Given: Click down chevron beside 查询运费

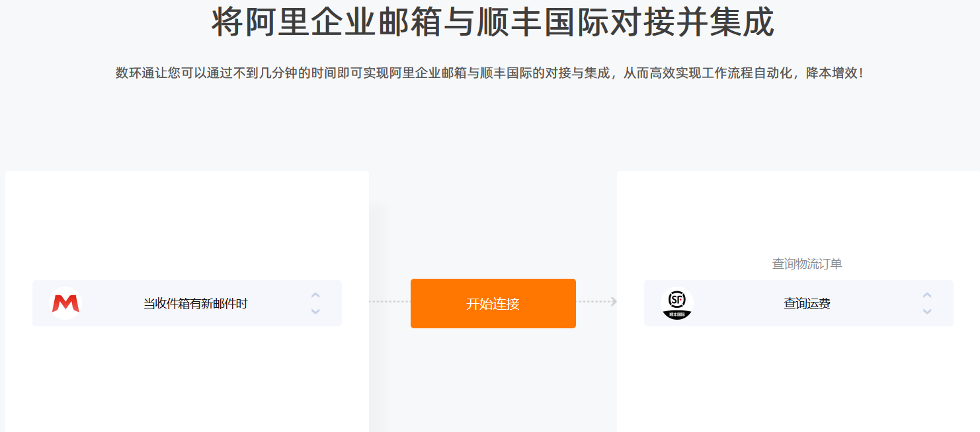Looking at the screenshot, I should [x=927, y=311].
